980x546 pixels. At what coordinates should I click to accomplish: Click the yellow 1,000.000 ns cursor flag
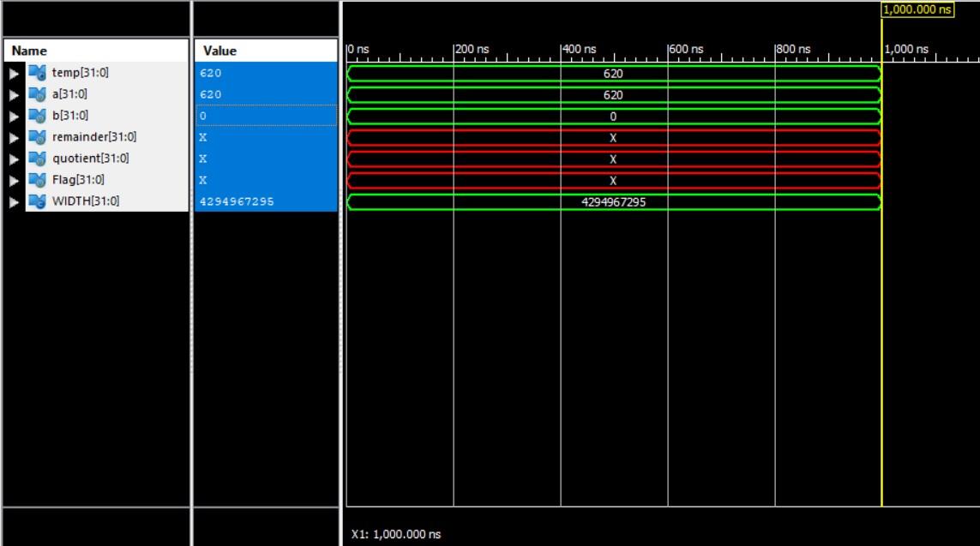(x=917, y=9)
